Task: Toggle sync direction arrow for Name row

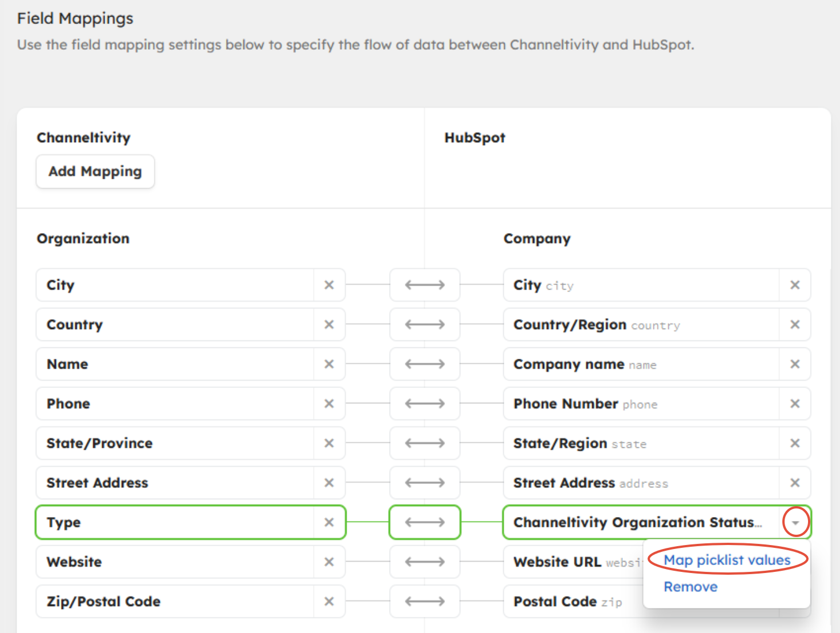Action: coord(425,364)
